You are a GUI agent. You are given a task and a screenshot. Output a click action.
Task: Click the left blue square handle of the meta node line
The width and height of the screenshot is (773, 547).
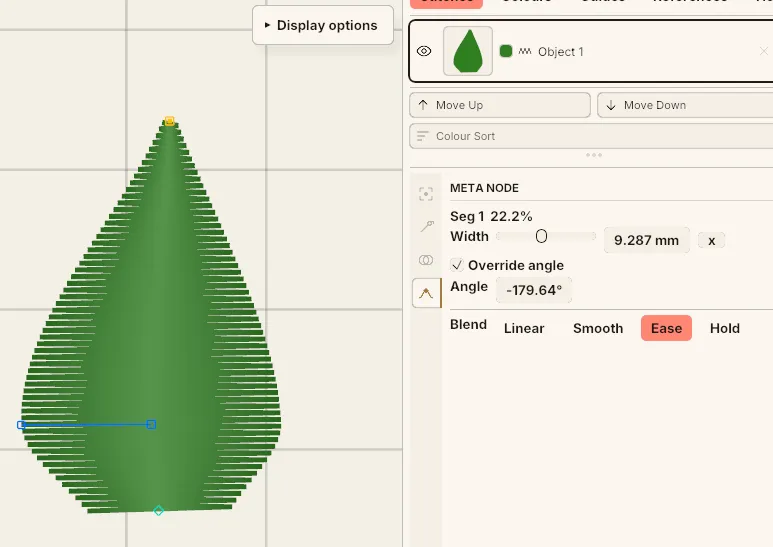[21, 425]
